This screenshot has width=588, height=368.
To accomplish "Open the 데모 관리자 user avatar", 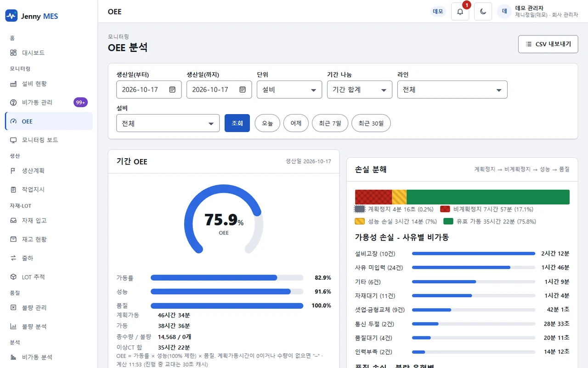I will click(504, 11).
